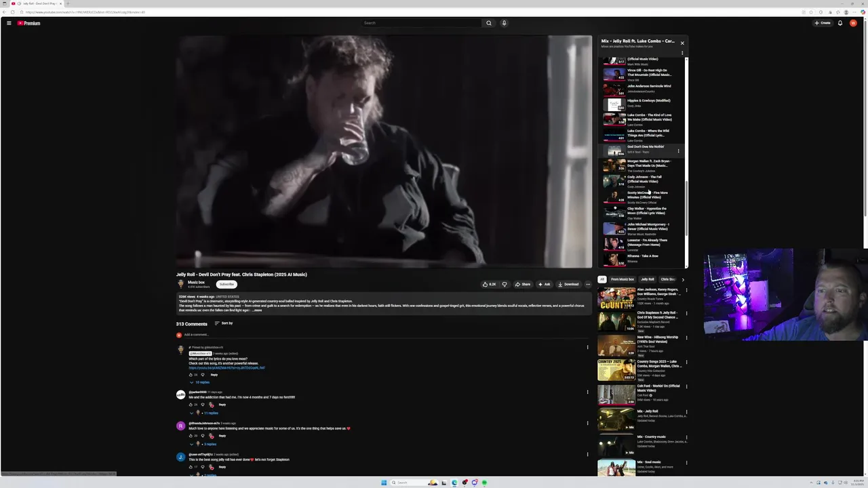Screen dimensions: 868x488
Task: Open the account avatar menu
Action: pyautogui.click(x=853, y=23)
